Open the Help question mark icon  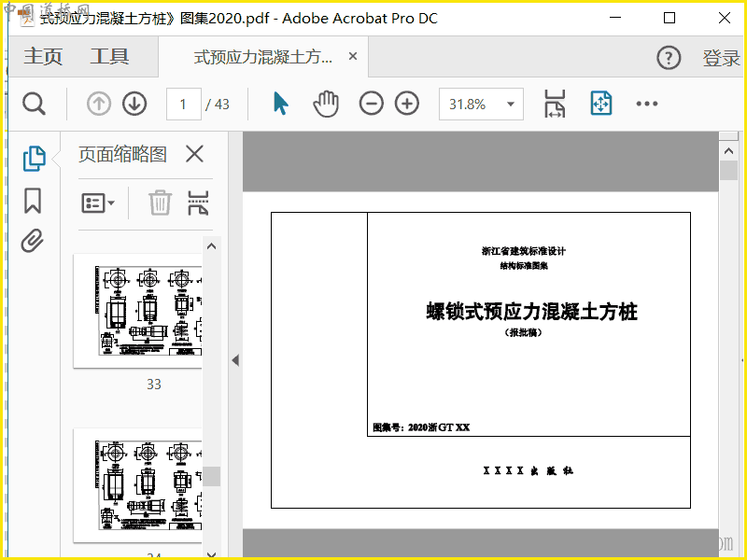669,58
